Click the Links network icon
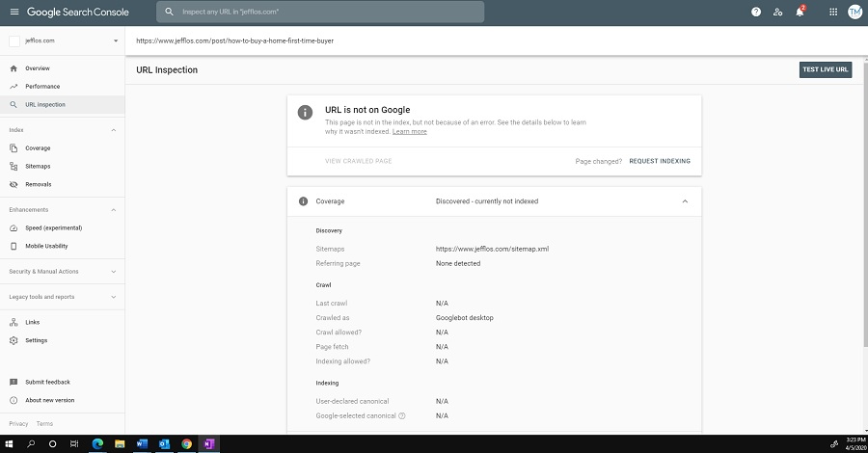 pyautogui.click(x=14, y=323)
